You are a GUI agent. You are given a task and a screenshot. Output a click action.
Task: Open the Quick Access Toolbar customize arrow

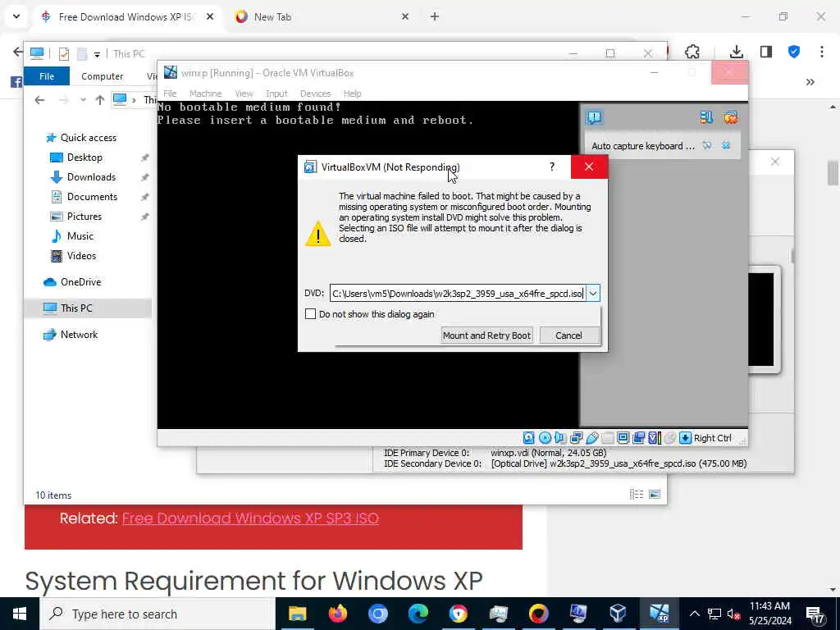pyautogui.click(x=97, y=54)
